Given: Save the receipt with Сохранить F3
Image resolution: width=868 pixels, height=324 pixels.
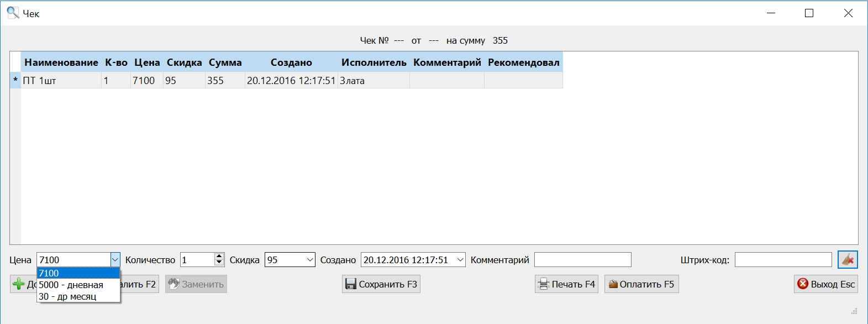Looking at the screenshot, I should pos(381,284).
